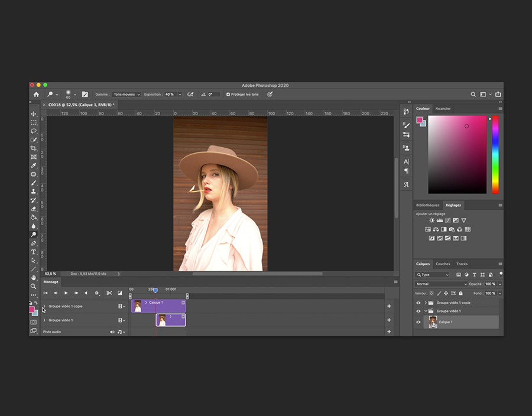Select the Crop tool
This screenshot has height=416, width=532.
tap(34, 148)
